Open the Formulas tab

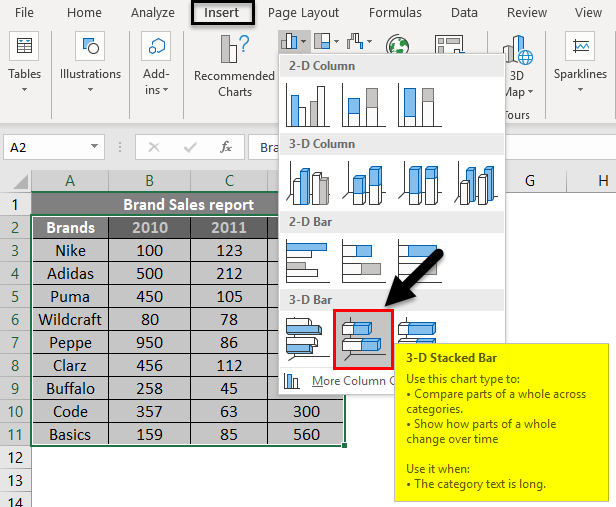click(x=395, y=13)
